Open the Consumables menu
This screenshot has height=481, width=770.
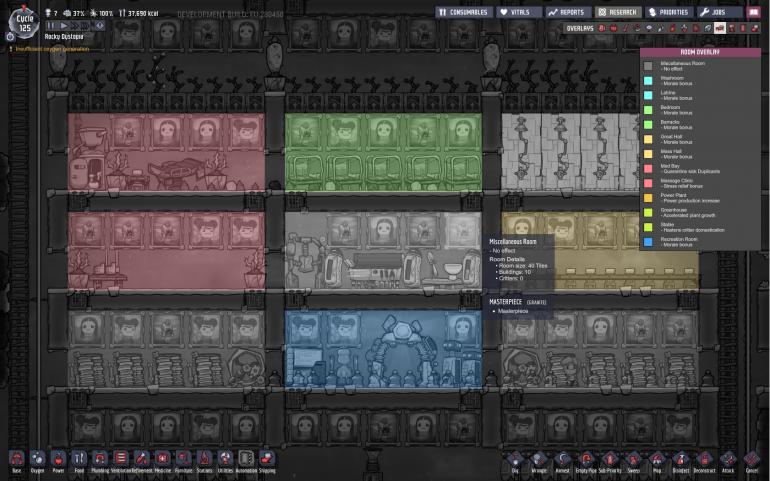coord(464,12)
